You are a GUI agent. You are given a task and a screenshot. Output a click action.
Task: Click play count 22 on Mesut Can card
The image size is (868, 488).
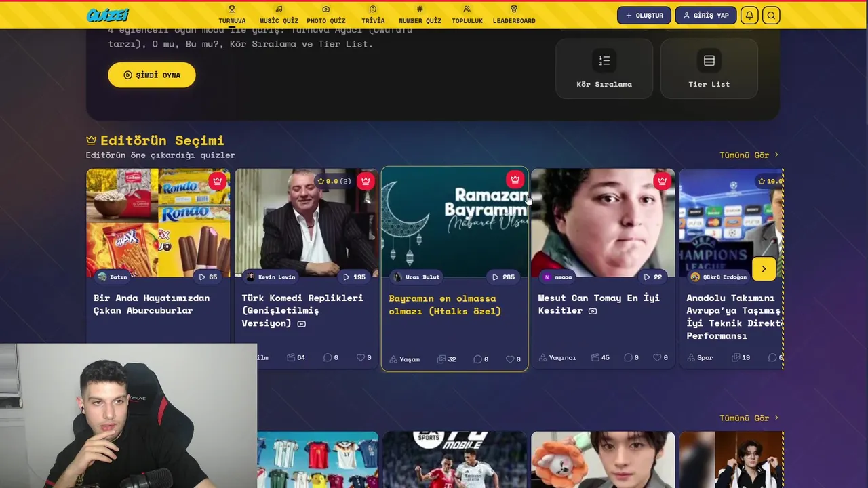pos(652,277)
